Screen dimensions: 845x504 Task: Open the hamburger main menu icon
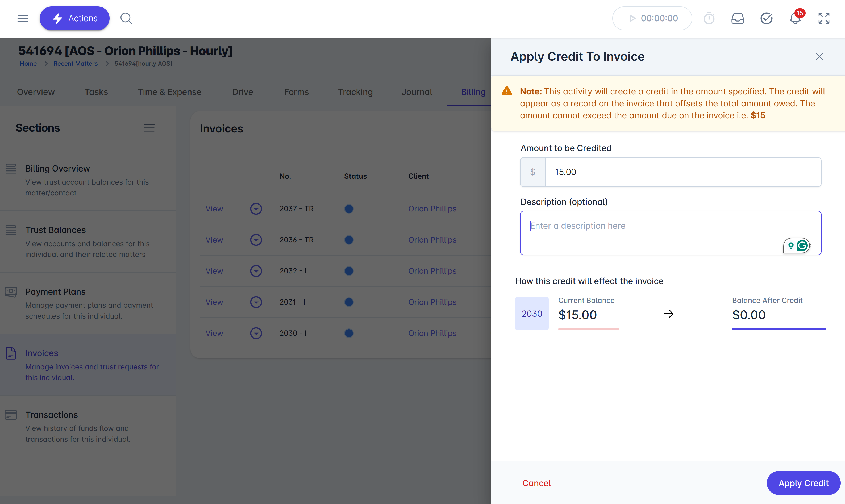click(23, 18)
